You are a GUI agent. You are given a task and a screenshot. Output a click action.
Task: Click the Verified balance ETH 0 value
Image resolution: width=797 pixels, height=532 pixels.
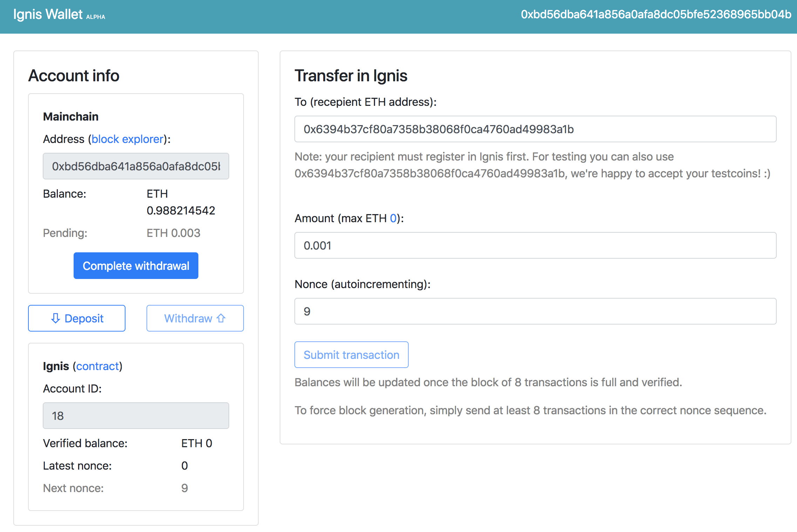(197, 443)
